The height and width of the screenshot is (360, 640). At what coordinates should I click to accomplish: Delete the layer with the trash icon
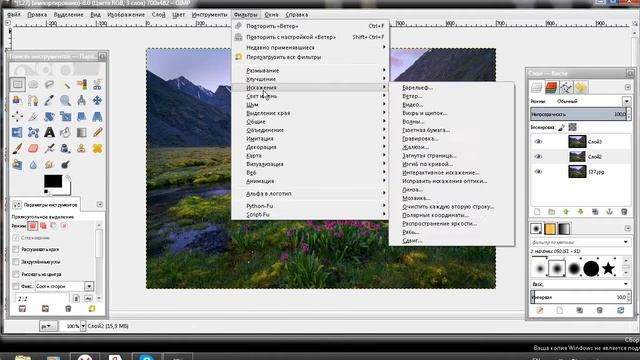click(x=624, y=212)
